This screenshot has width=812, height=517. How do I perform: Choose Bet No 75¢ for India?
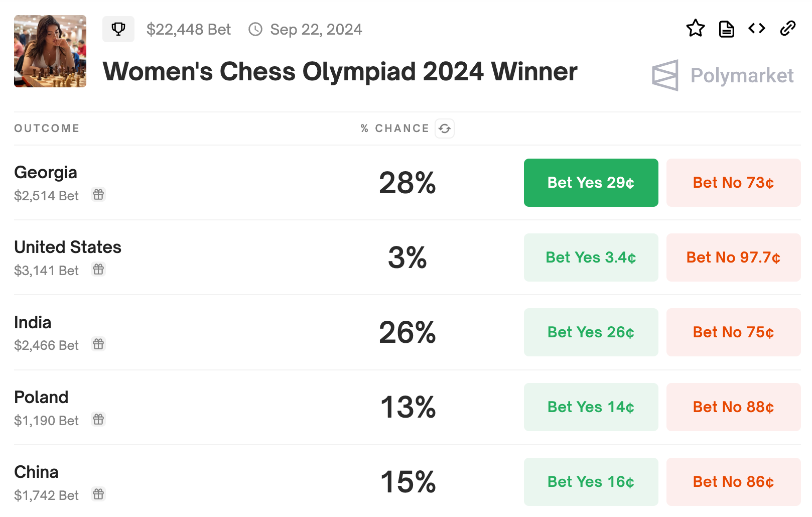(x=733, y=332)
